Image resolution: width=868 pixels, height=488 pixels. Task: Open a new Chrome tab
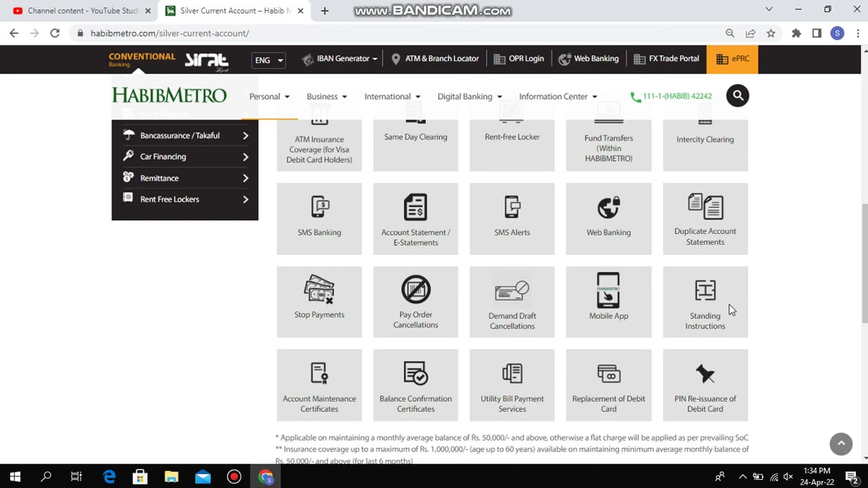[325, 11]
